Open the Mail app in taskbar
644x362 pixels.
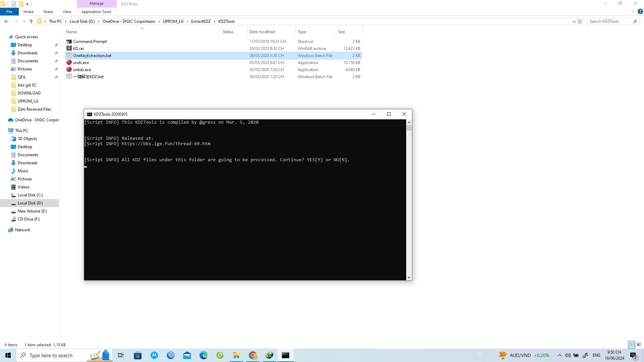[187, 355]
